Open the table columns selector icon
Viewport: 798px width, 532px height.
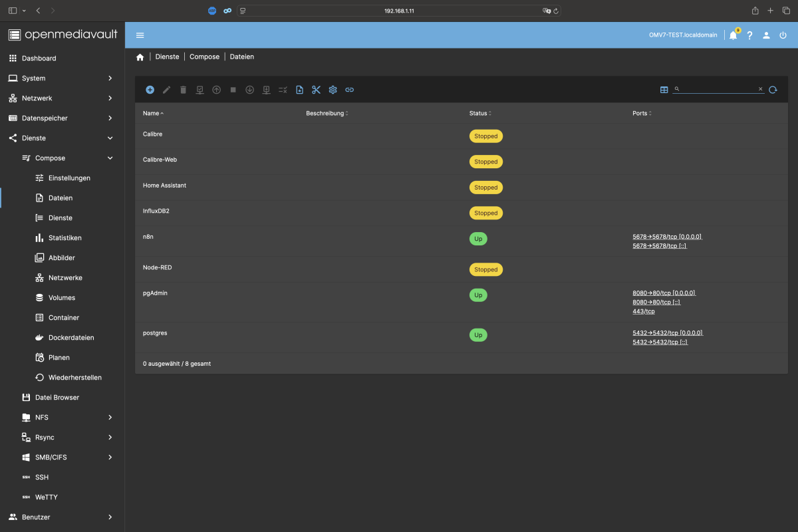pos(664,90)
